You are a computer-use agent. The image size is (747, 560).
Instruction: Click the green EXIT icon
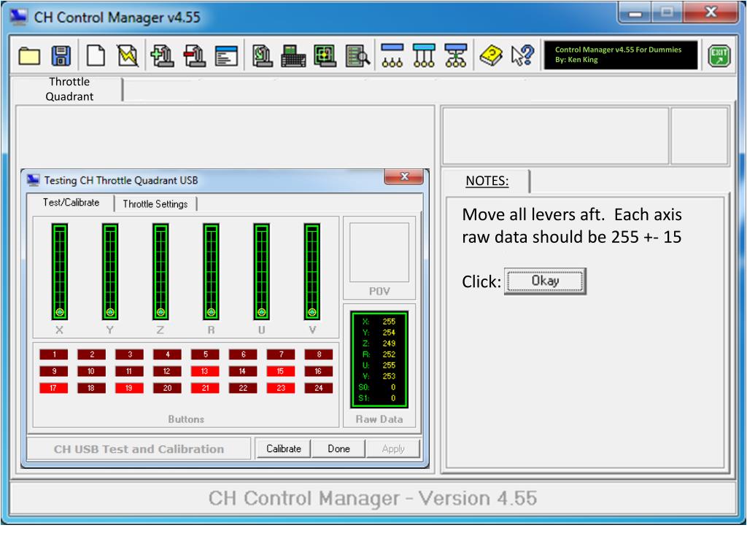(x=719, y=55)
